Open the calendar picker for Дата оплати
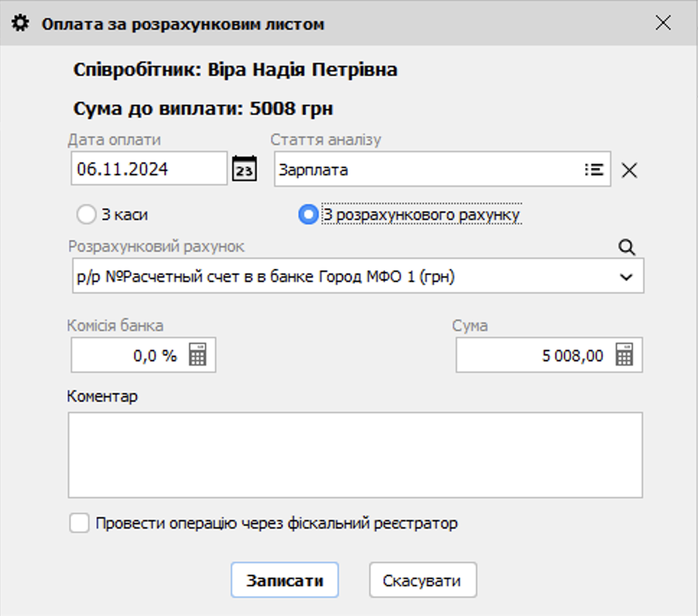The height and width of the screenshot is (616, 698). pos(244,169)
